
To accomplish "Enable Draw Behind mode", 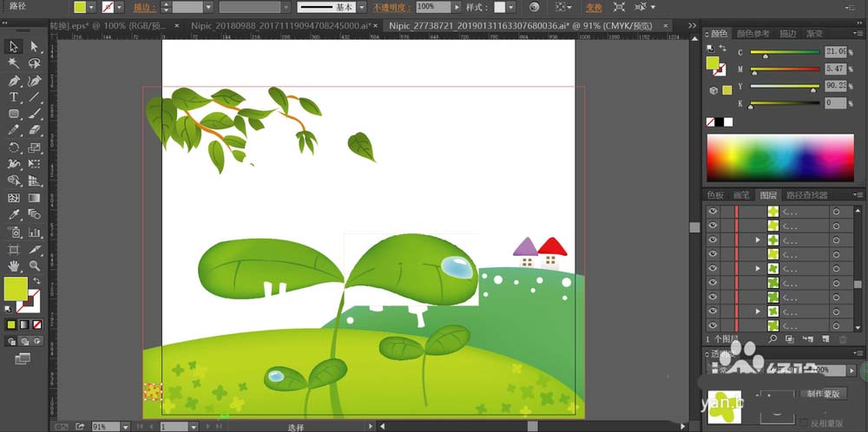I will coord(24,341).
